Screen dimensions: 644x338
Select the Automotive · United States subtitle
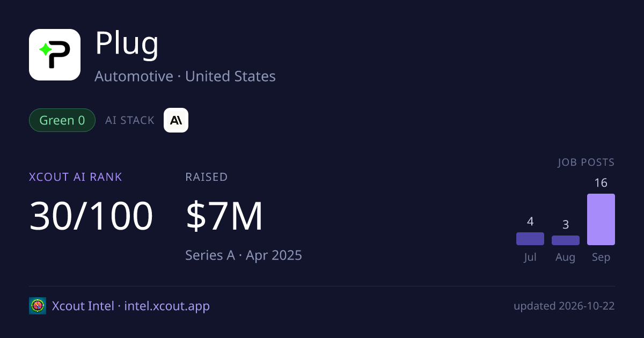(x=185, y=76)
